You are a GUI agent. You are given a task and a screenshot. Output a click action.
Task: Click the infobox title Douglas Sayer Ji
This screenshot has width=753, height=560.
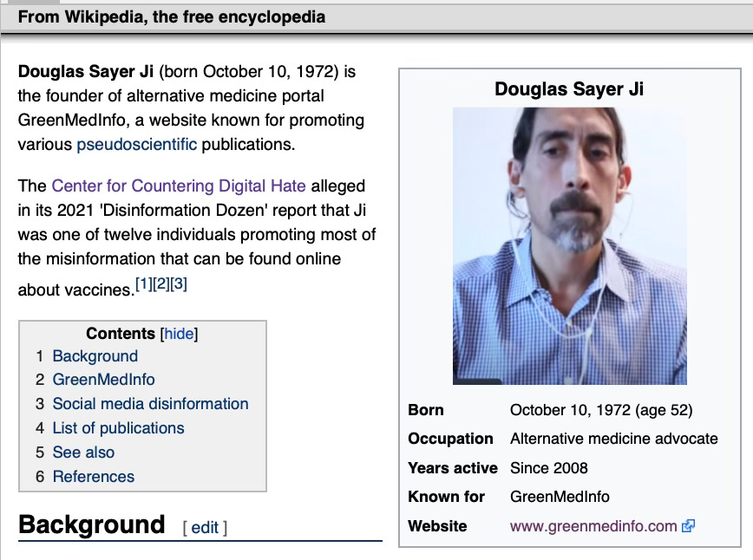coord(569,89)
